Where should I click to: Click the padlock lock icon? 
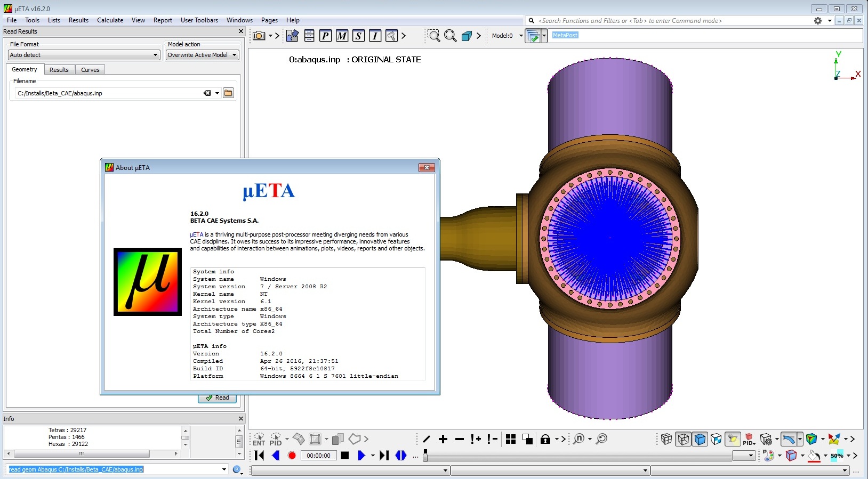point(545,439)
